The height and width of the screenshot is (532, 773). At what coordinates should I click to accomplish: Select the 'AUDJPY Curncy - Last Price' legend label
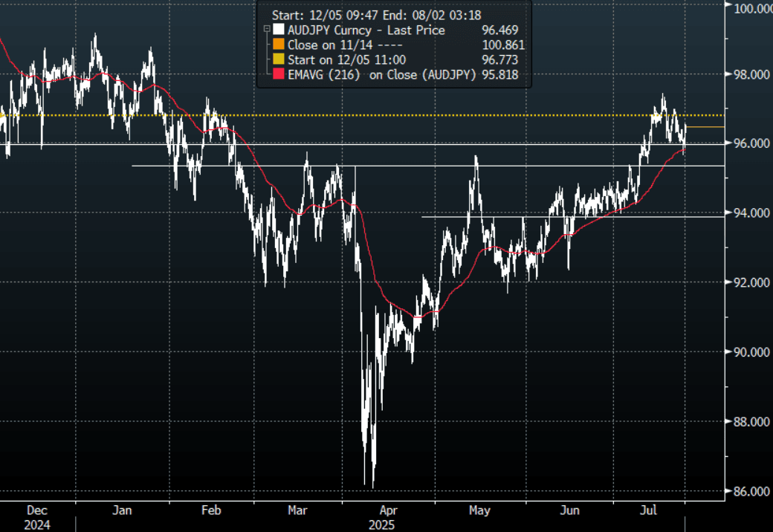[366, 30]
